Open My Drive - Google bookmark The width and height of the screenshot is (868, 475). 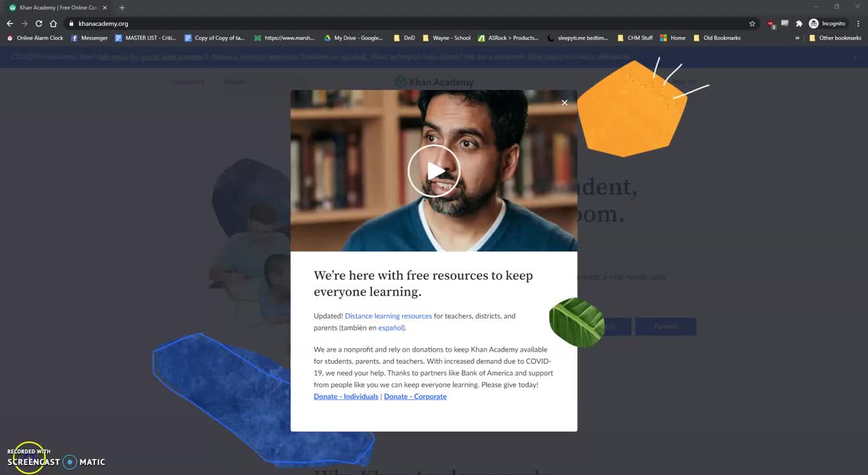(x=353, y=38)
